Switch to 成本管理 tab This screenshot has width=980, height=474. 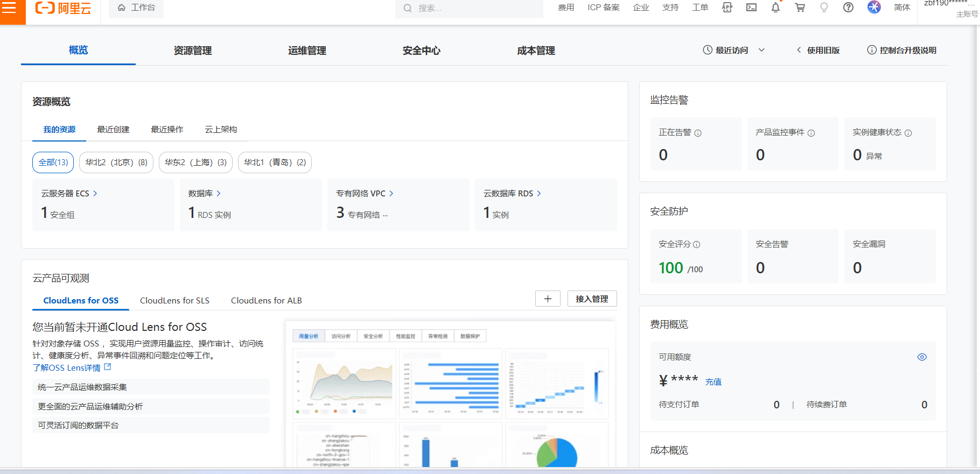click(x=536, y=51)
